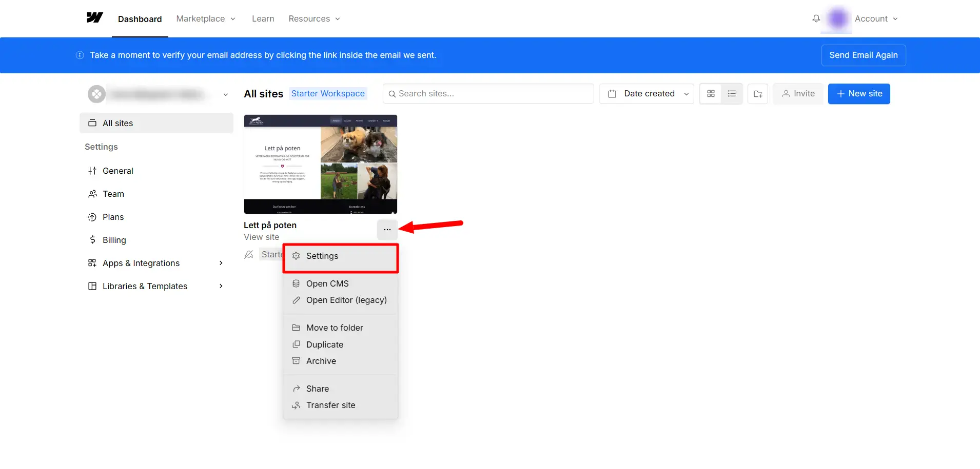Click the Webflow logo

95,18
